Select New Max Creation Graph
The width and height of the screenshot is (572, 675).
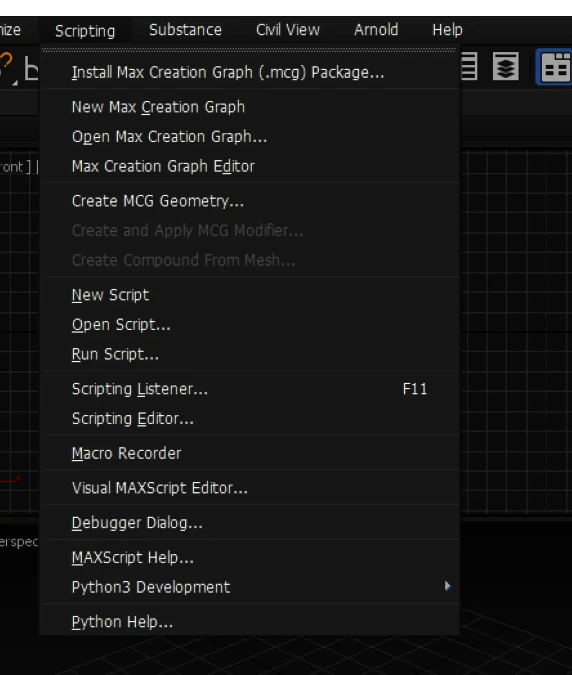click(x=251, y=107)
